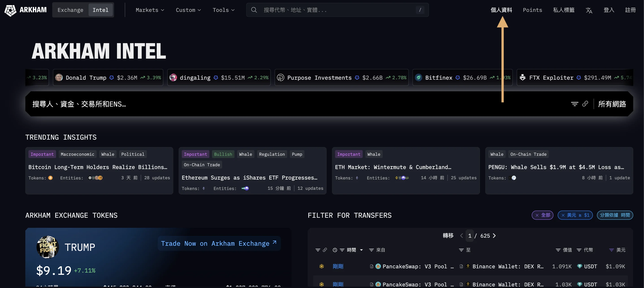Click the dingaling avatar icon
Viewport: 644px width, 288px height.
173,78
